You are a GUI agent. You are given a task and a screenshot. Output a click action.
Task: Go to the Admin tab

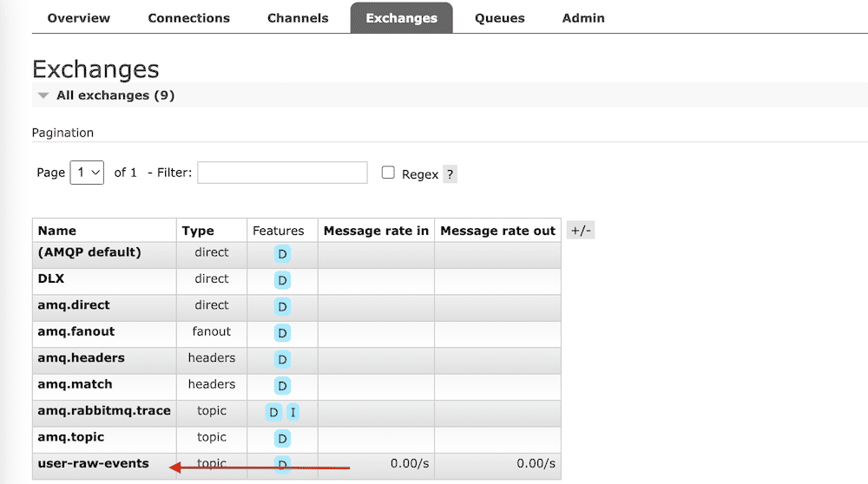583,18
